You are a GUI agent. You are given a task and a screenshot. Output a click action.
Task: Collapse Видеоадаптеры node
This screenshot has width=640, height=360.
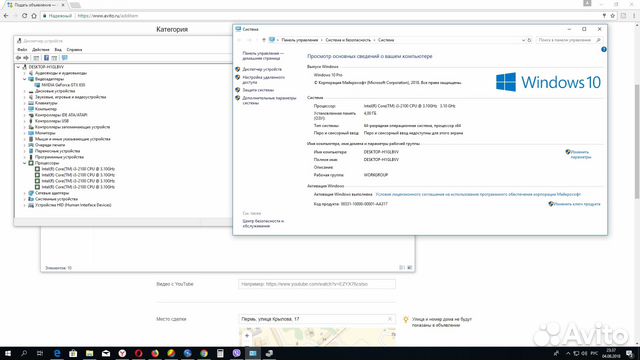pos(24,79)
